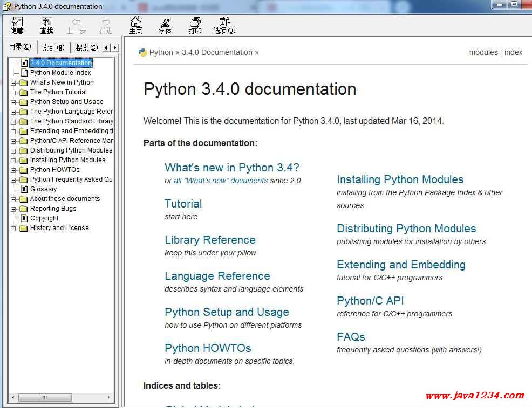The image size is (532, 408).
Task: Switch to the Contents (目录) tab
Action: pos(20,47)
